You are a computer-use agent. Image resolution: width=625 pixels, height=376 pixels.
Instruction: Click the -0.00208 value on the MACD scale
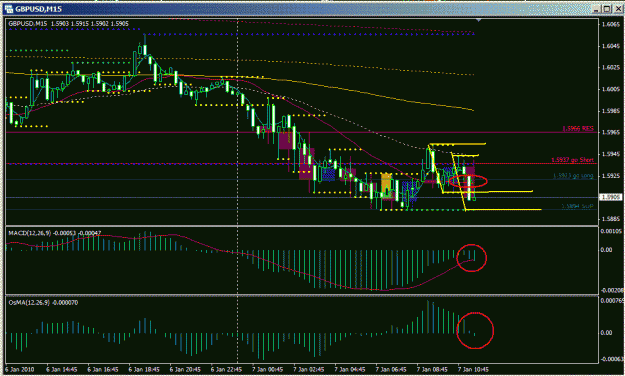[x=612, y=290]
